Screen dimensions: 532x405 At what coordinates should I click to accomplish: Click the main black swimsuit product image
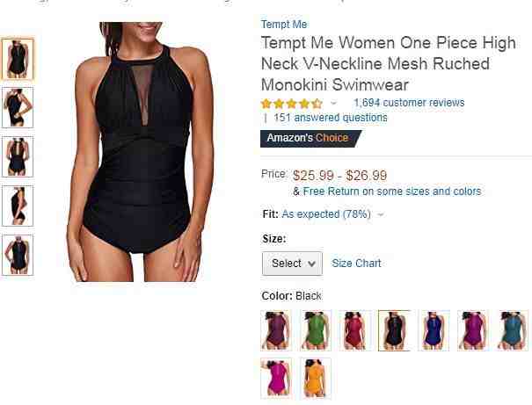[x=139, y=152]
